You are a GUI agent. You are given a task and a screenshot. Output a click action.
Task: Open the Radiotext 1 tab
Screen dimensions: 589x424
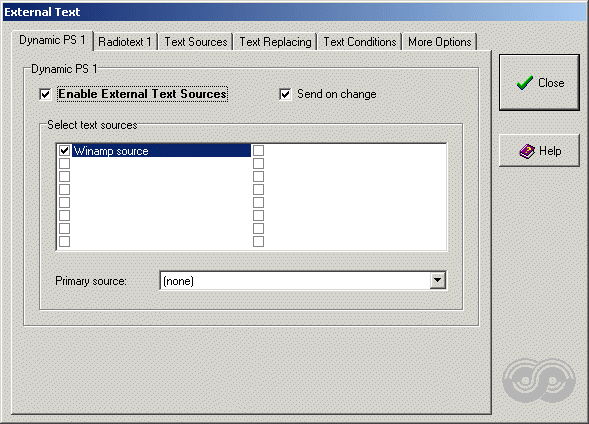point(125,42)
